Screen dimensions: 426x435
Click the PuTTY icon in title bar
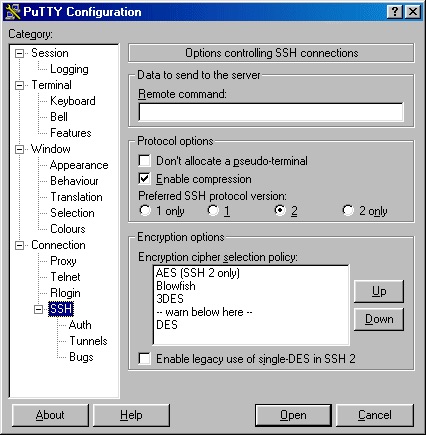13,12
